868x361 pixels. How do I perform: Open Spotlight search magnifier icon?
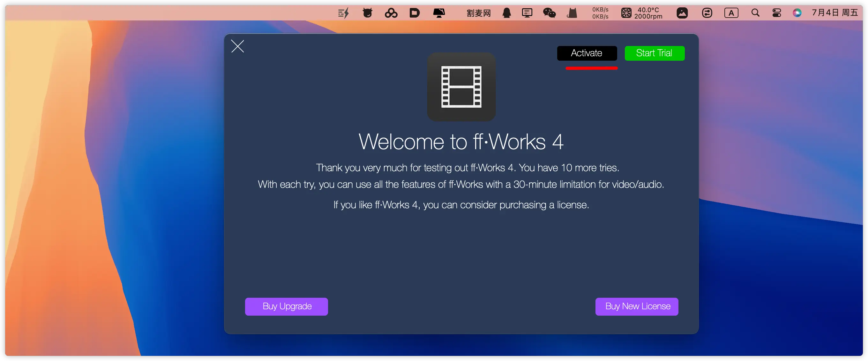755,13
